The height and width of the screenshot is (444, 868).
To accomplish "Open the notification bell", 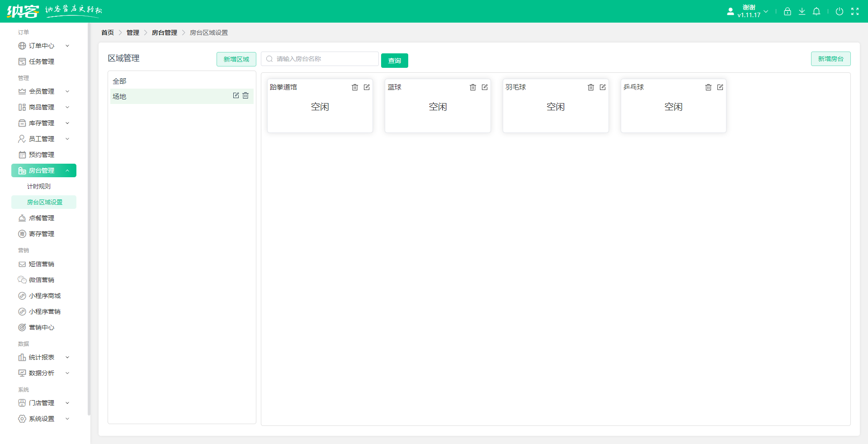I will (816, 11).
